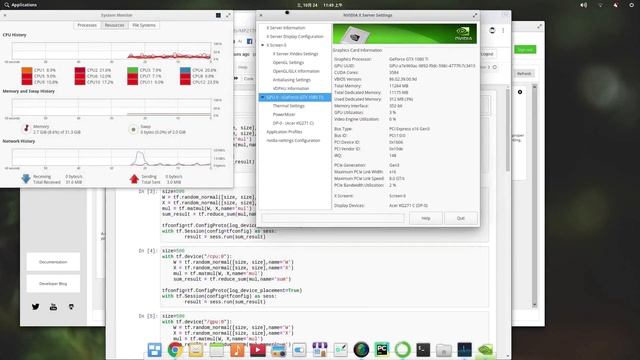Collapse the X Screen 0 tree node
Viewport: 640px width, 360px height.
[263, 45]
